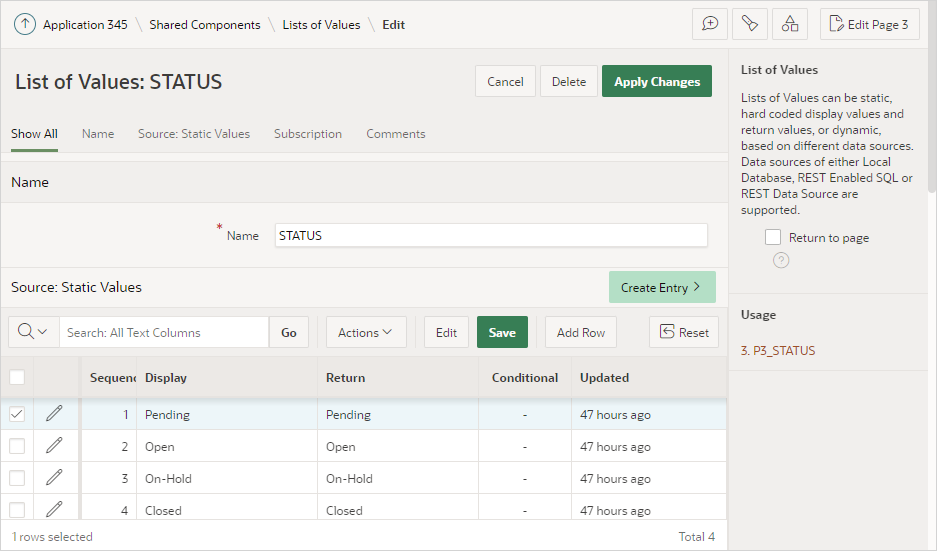Check the Open row checkbox
The height and width of the screenshot is (551, 937).
[x=17, y=446]
